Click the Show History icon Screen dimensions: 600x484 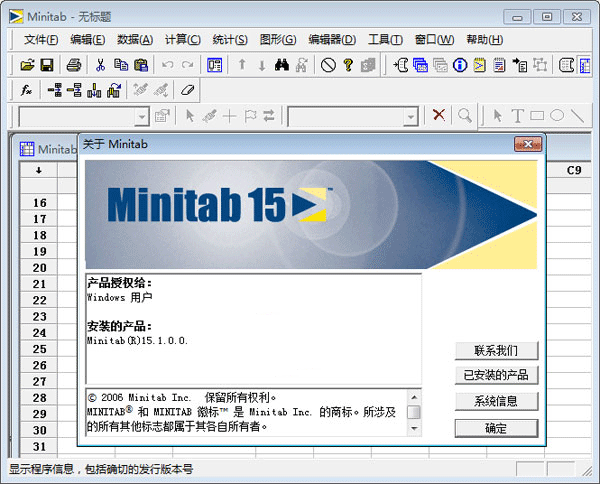480,65
